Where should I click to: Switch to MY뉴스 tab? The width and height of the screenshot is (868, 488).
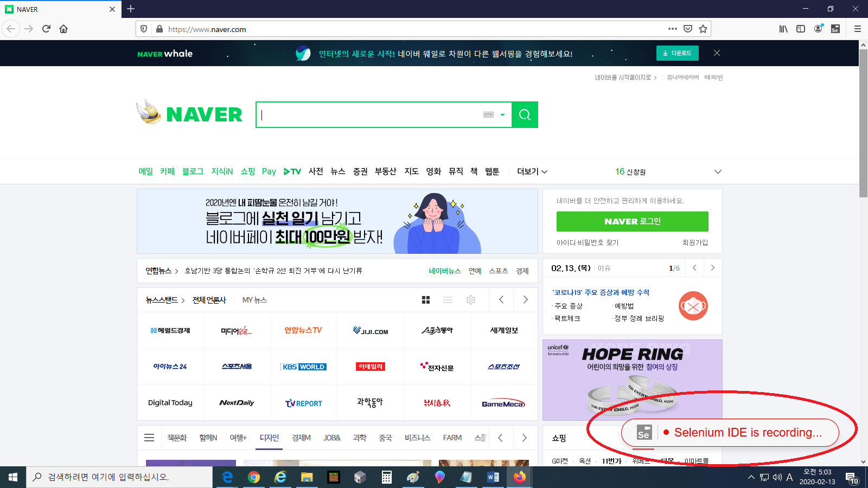click(254, 300)
